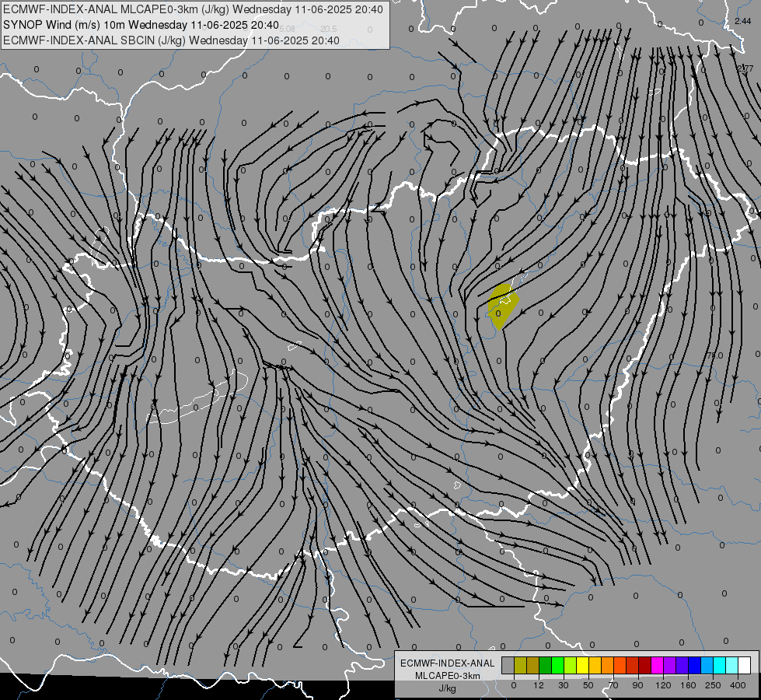Click the legend tick label 50
This screenshot has height=700, width=761.
[588, 685]
